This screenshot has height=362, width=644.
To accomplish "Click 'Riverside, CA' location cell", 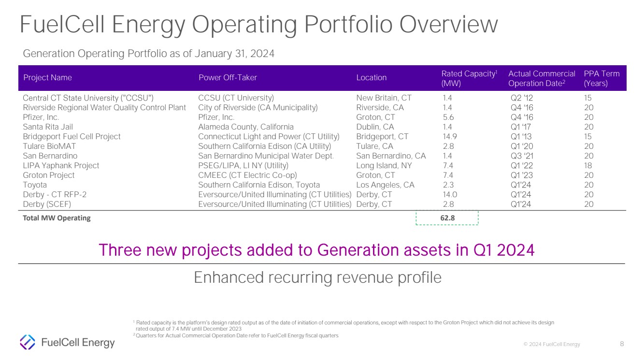I will 380,108.
